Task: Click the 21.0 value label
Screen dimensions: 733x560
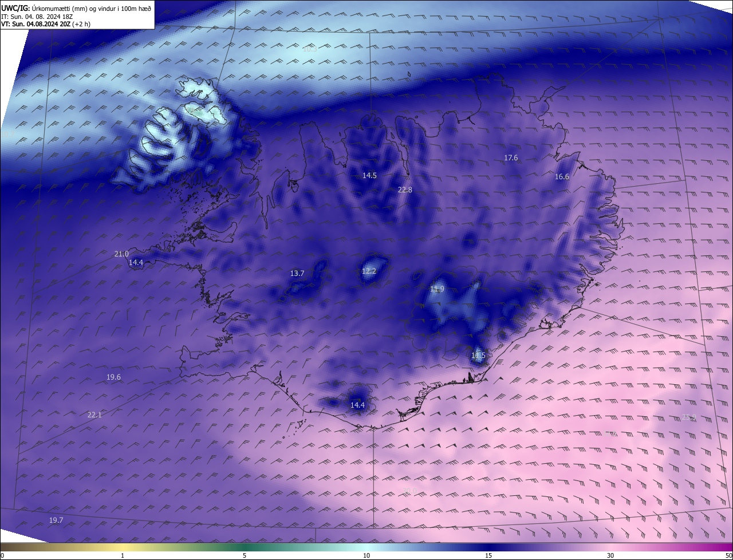Action: tap(121, 254)
